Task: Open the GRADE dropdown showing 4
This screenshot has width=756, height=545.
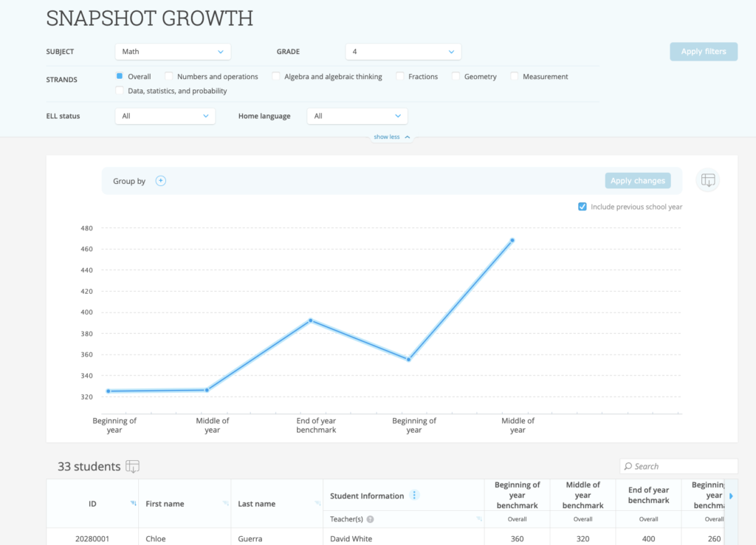Action: pyautogui.click(x=403, y=52)
